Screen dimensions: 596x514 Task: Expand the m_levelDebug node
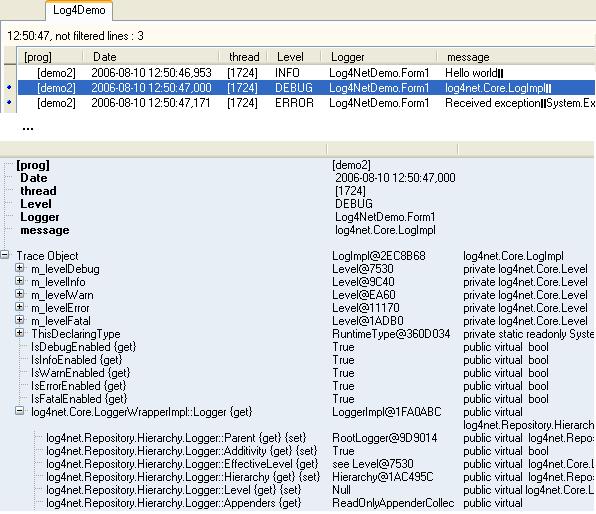pos(19,268)
